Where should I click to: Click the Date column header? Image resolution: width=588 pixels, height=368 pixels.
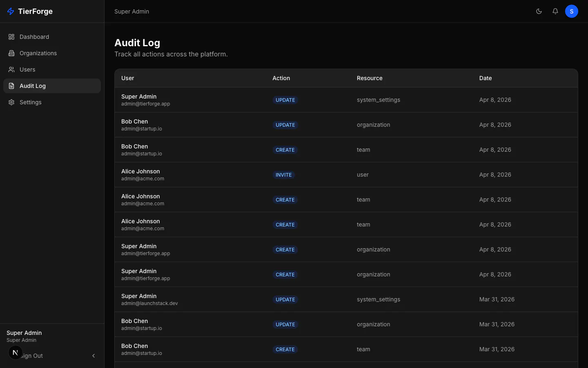click(x=486, y=78)
